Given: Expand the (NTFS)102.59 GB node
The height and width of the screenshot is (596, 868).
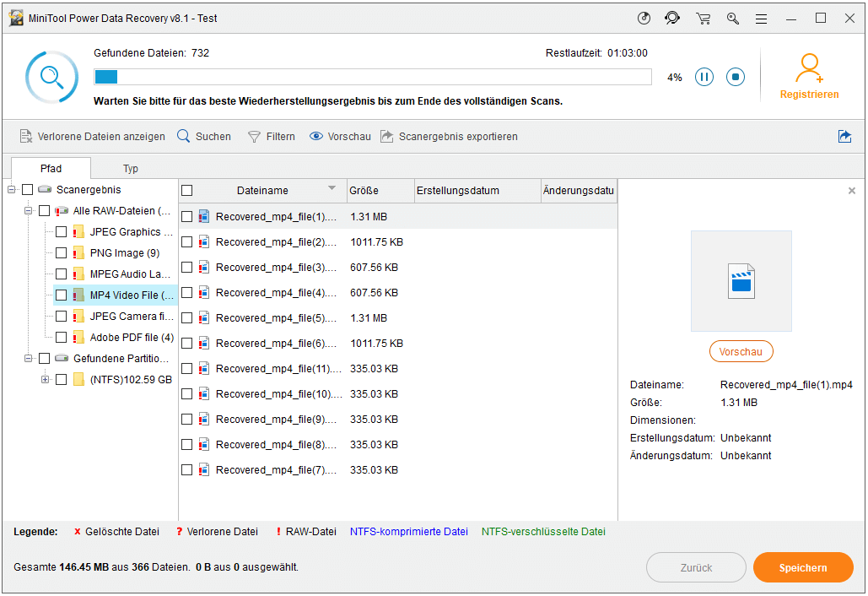Looking at the screenshot, I should 45,379.
